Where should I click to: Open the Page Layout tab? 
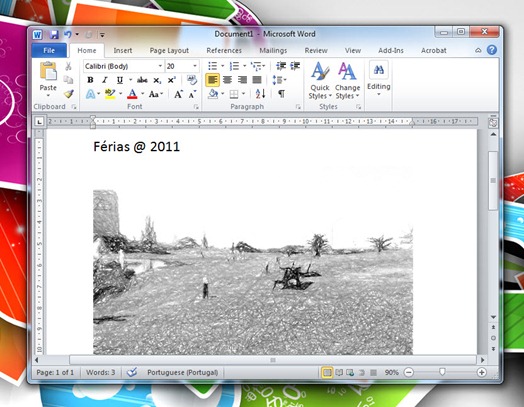click(169, 50)
